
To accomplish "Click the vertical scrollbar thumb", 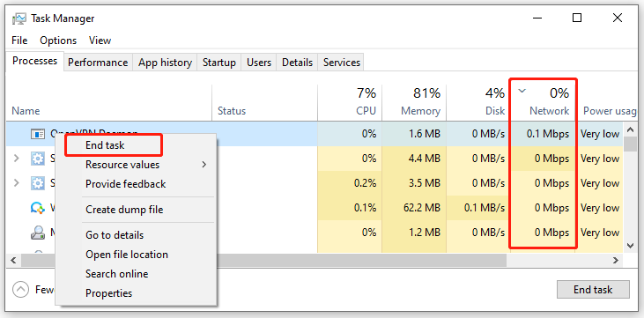I will pos(631,144).
